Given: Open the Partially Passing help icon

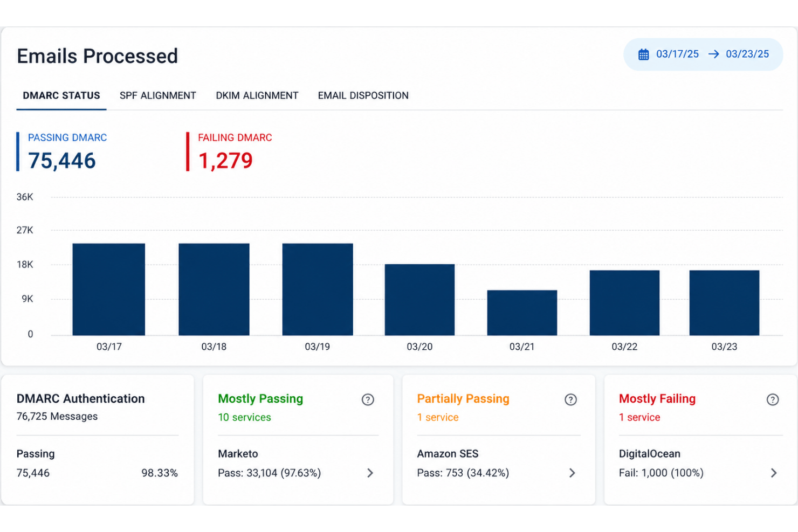Looking at the screenshot, I should [x=570, y=399].
